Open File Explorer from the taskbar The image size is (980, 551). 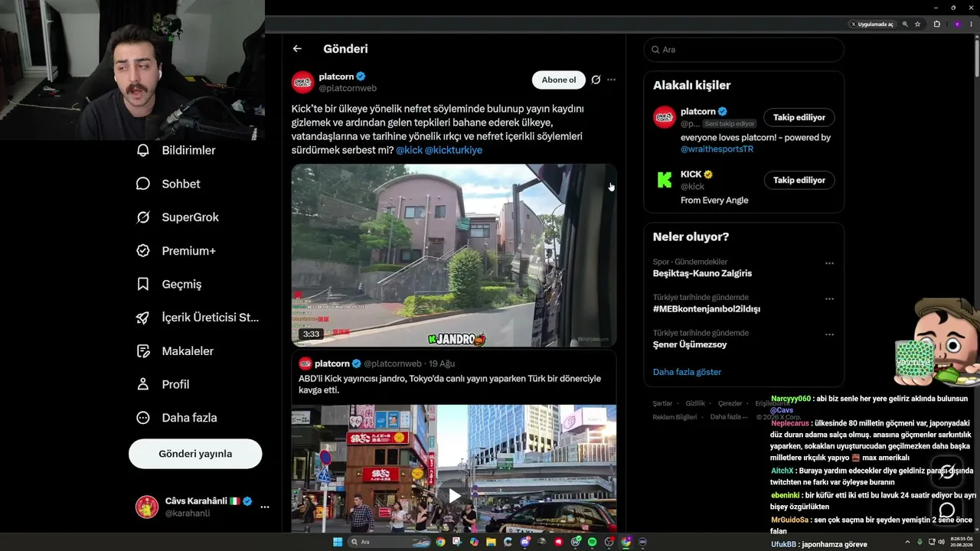click(x=491, y=542)
